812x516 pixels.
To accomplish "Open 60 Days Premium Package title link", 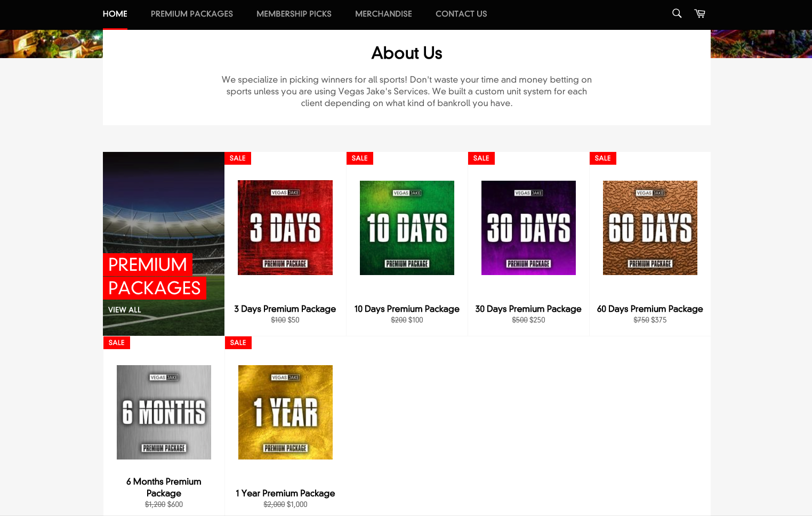I will [650, 309].
